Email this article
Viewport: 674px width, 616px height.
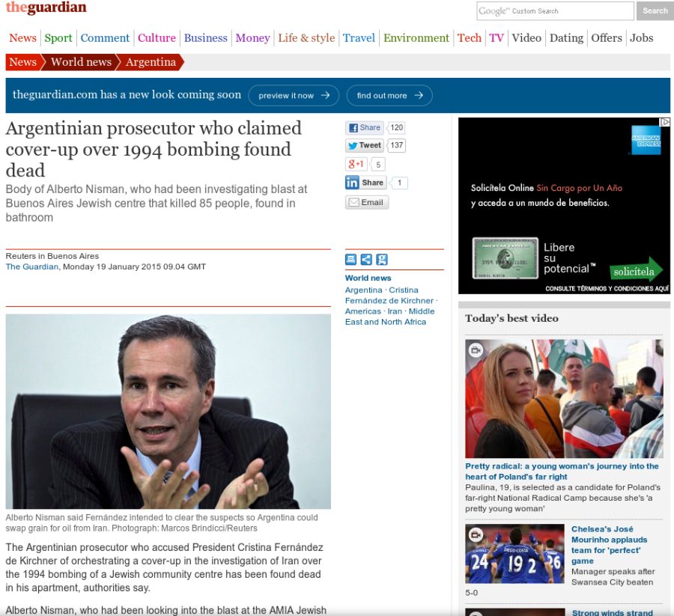click(x=367, y=202)
